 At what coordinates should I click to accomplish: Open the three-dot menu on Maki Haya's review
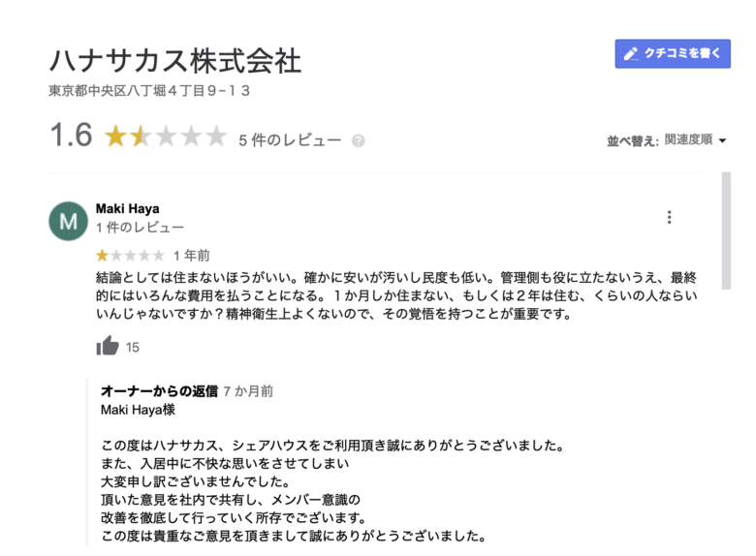pos(669,218)
